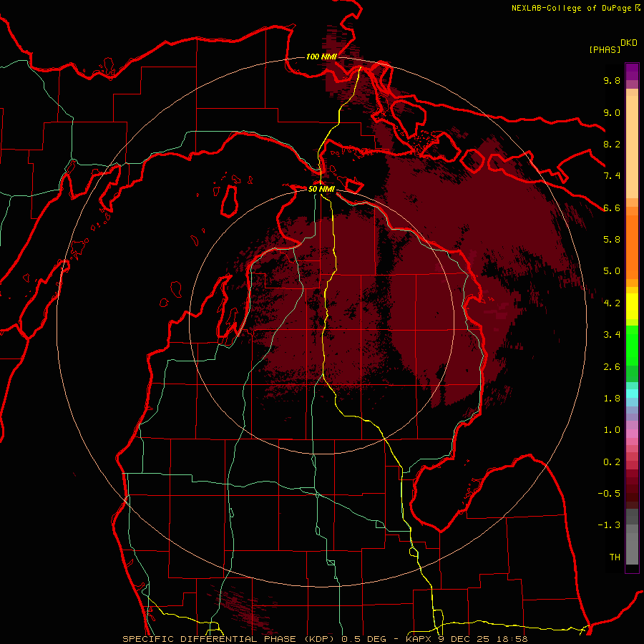Viewport: 644px width, 644px height.
Task: Click the 2.6 scale value
Action: coord(612,367)
